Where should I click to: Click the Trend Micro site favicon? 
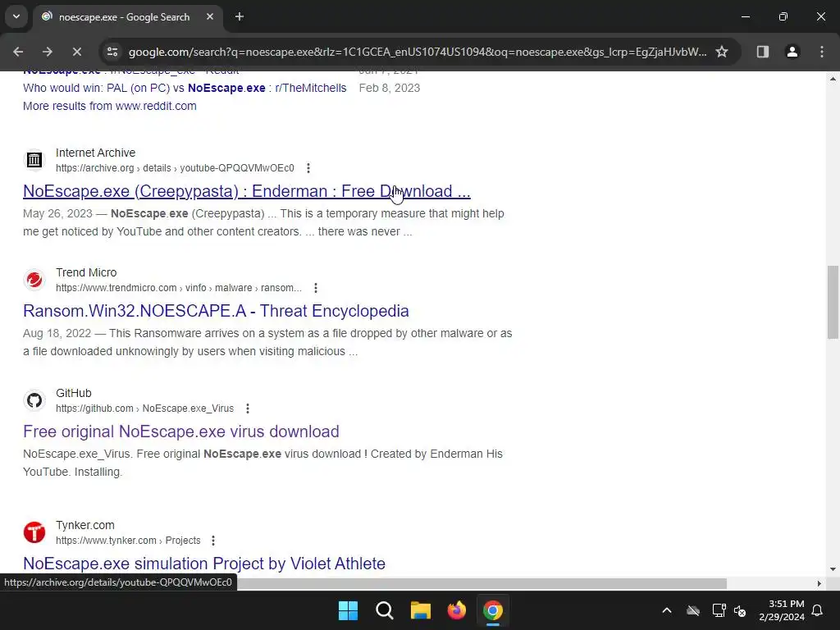click(34, 280)
